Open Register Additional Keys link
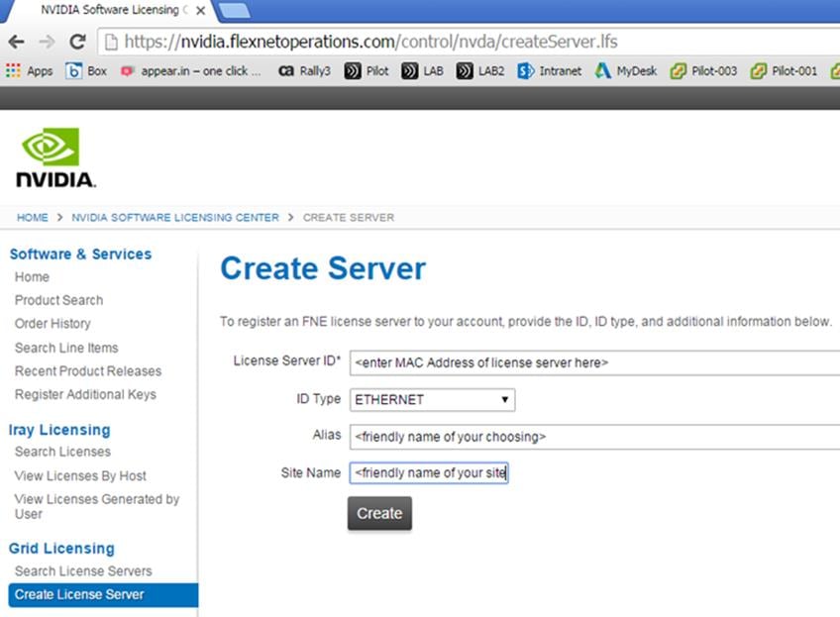The image size is (840, 617). 85,395
